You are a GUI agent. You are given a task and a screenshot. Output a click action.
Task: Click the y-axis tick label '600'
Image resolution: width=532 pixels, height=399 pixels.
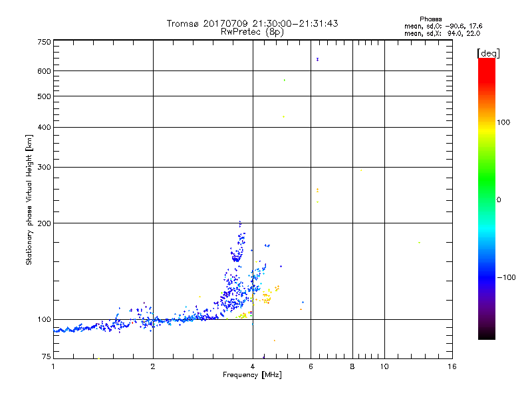(44, 71)
